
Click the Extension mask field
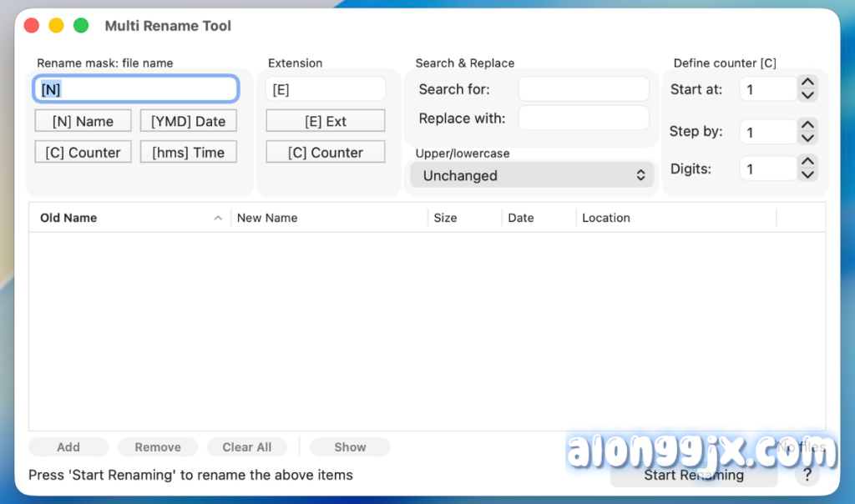325,89
